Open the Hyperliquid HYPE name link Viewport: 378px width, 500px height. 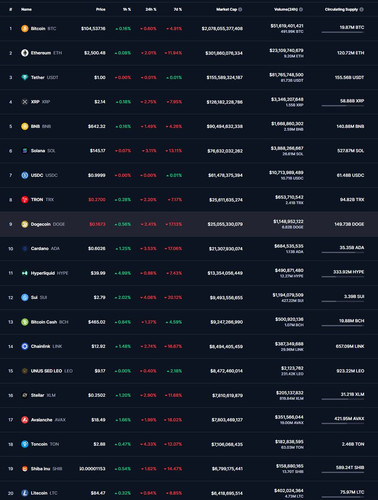(x=49, y=273)
